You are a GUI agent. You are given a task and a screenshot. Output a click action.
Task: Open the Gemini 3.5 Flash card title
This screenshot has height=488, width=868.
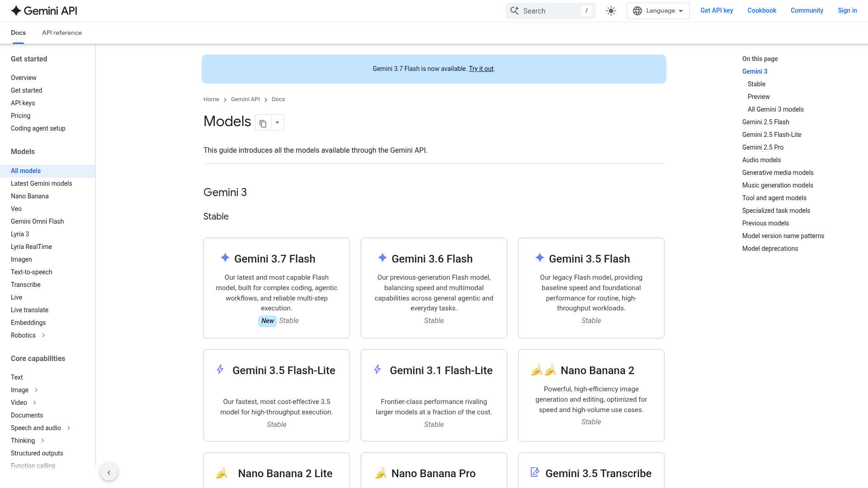[590, 259]
